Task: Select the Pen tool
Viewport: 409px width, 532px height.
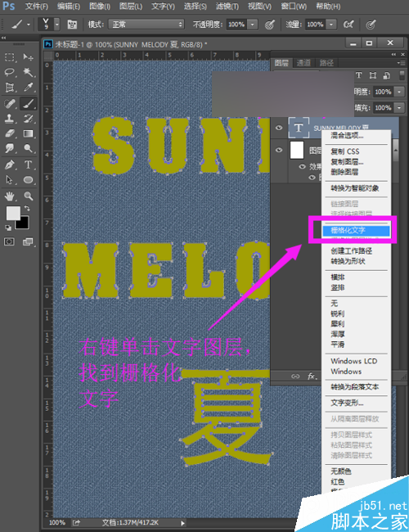Action: 10,165
